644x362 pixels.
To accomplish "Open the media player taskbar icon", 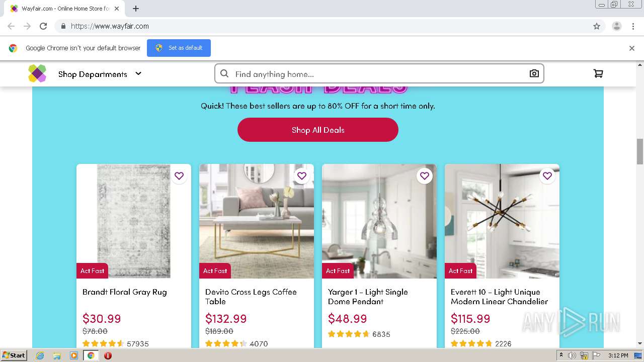I will click(x=74, y=355).
